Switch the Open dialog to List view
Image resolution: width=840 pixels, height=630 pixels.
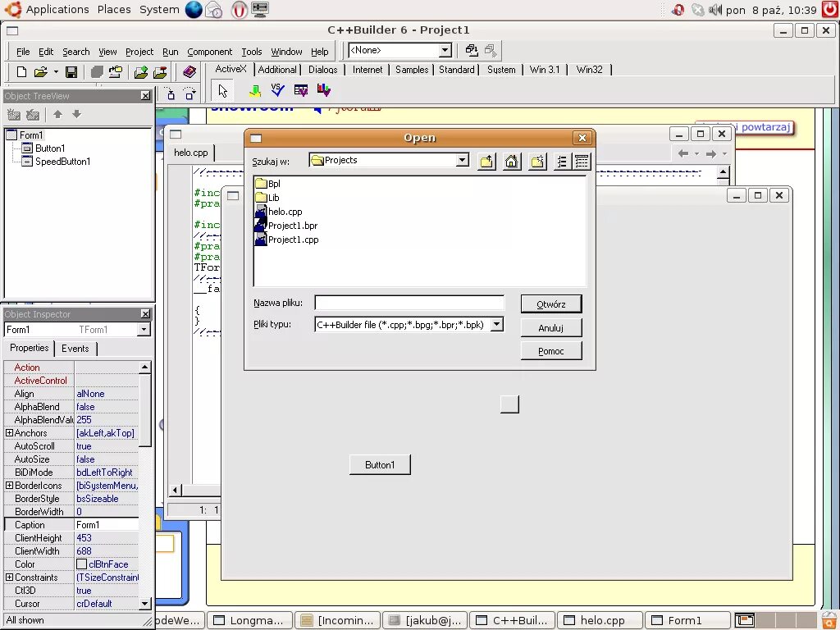(x=562, y=162)
